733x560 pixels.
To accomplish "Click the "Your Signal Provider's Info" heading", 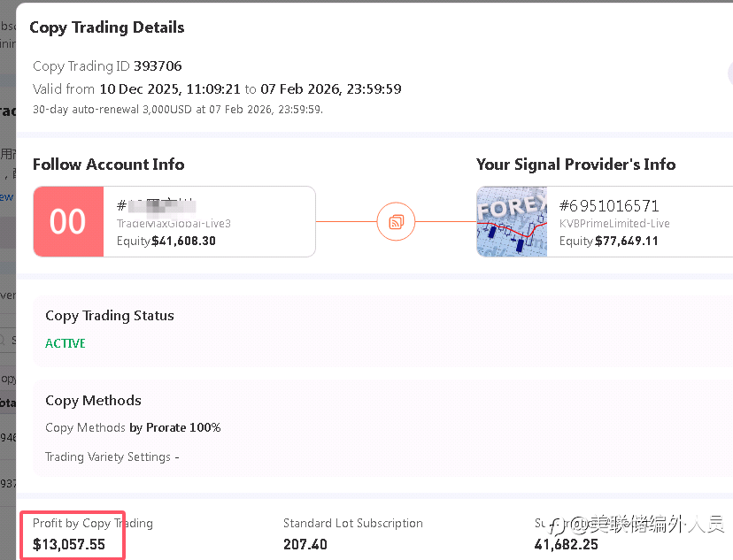I will (575, 165).
